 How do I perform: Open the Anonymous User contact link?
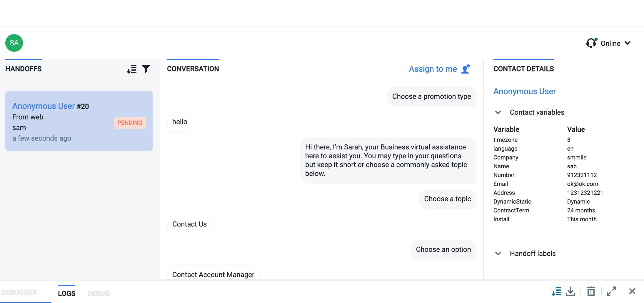525,91
